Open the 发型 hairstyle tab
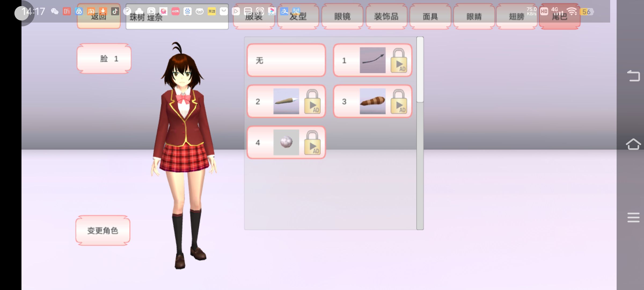Image resolution: width=644 pixels, height=290 pixels. (298, 17)
